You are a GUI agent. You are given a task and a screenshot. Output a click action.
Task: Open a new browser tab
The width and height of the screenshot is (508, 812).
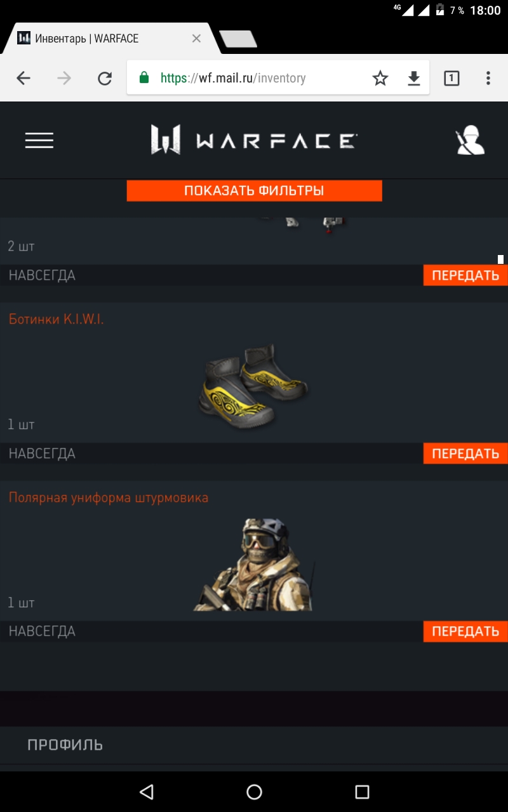coord(238,39)
